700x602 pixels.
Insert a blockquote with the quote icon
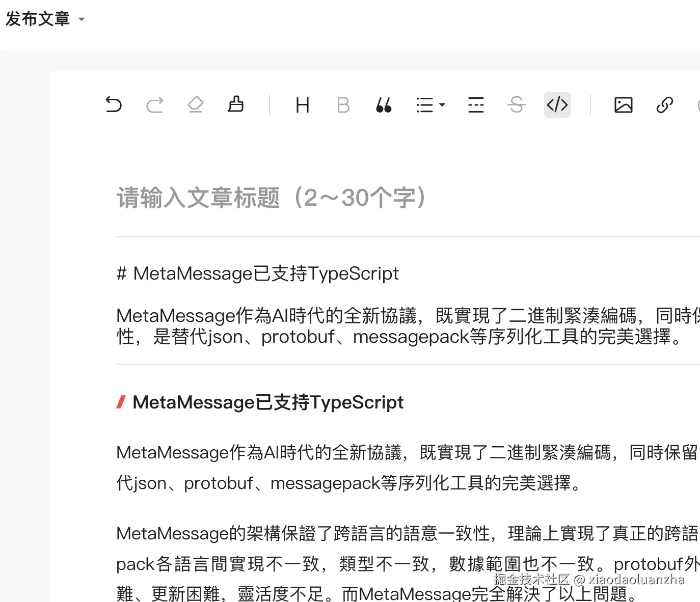pyautogui.click(x=384, y=105)
